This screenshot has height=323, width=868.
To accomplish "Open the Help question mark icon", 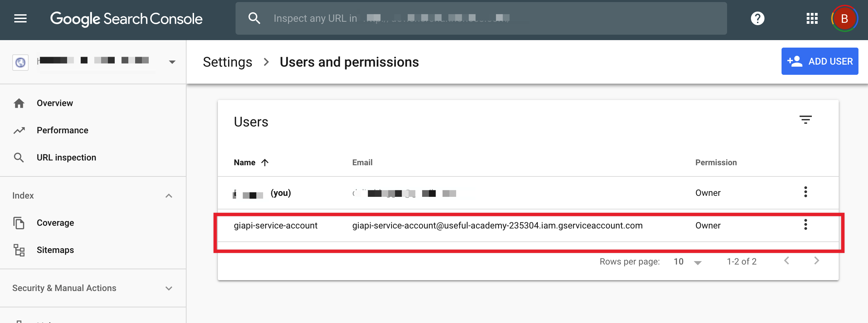I will [757, 18].
